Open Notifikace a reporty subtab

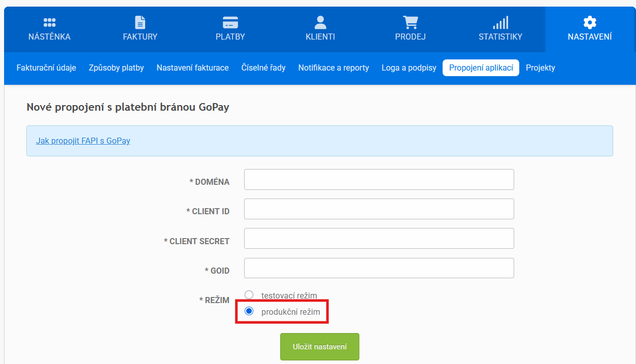[x=333, y=68]
